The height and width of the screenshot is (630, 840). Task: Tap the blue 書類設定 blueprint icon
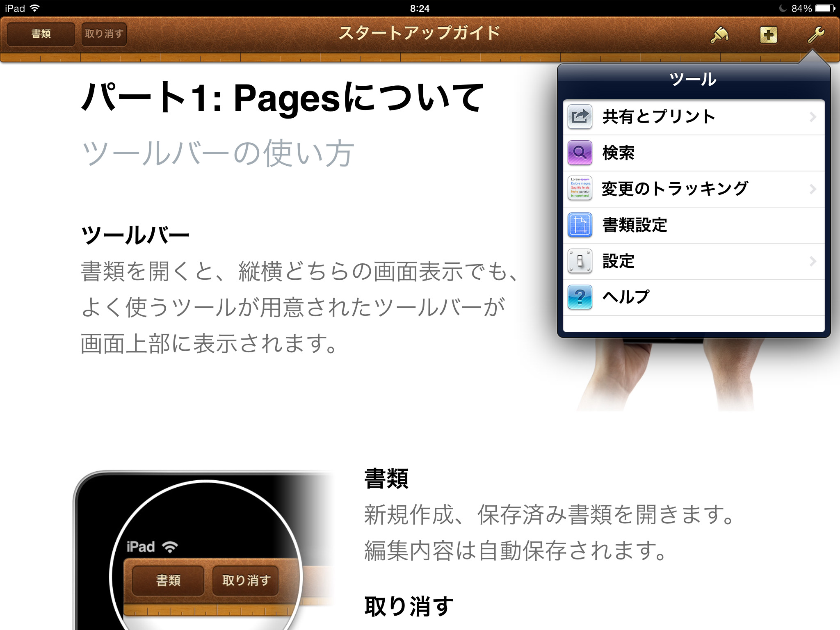[580, 225]
